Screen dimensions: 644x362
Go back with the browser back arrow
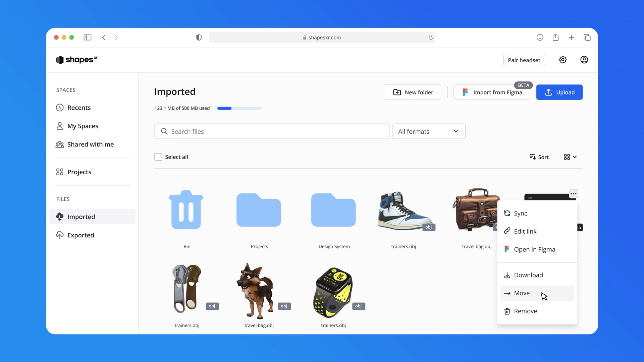[104, 38]
